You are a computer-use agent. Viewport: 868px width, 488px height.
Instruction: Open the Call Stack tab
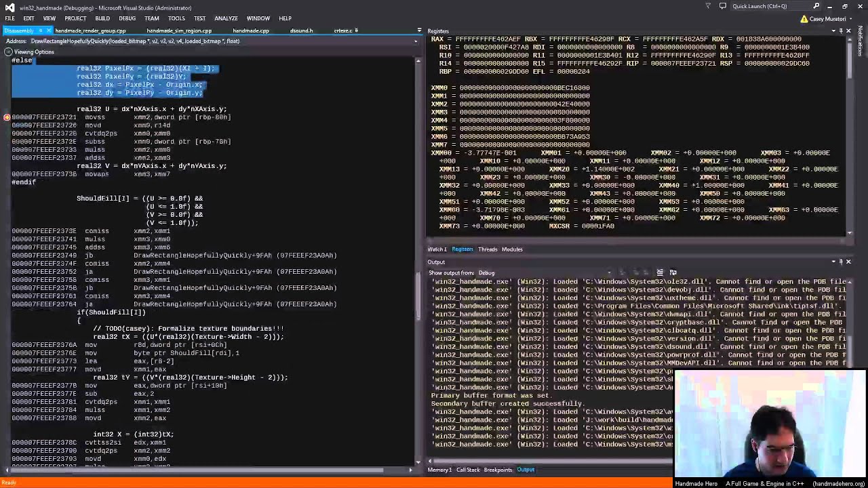coord(468,470)
